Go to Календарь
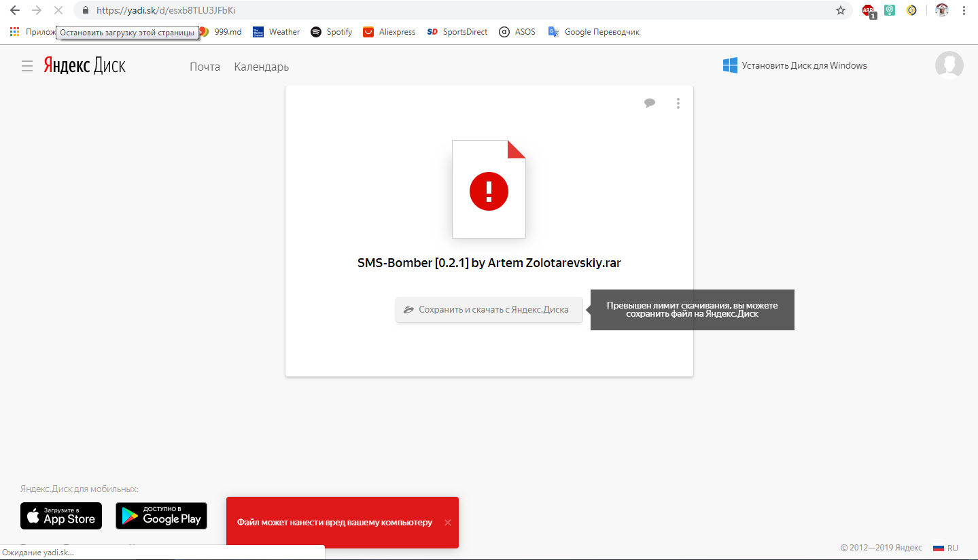 pos(262,67)
